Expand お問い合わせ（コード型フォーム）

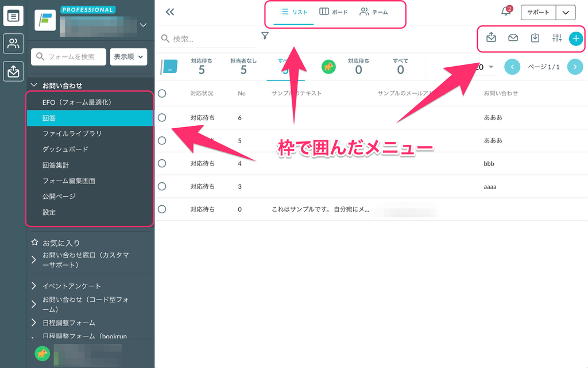(34, 304)
